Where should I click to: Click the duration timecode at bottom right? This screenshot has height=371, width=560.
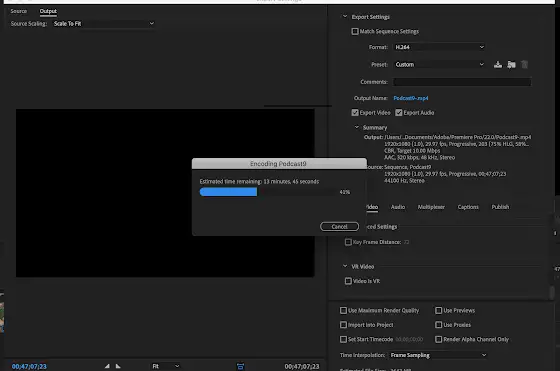[302, 366]
